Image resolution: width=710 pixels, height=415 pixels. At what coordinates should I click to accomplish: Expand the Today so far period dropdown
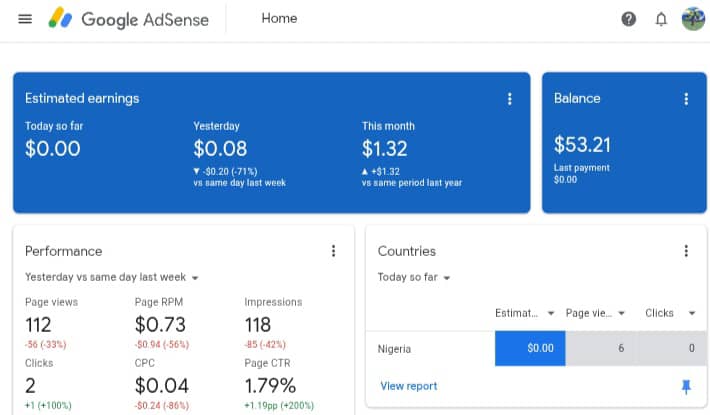[x=414, y=277]
